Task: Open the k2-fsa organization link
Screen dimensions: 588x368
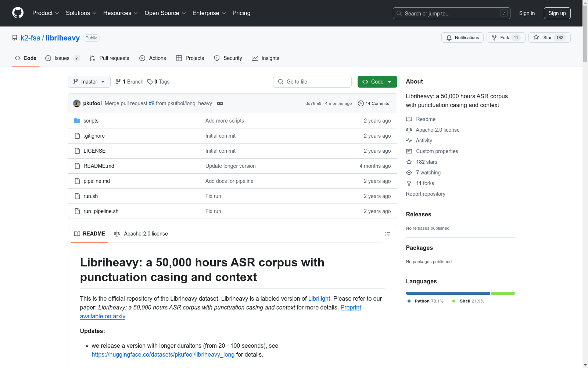Action: point(31,38)
